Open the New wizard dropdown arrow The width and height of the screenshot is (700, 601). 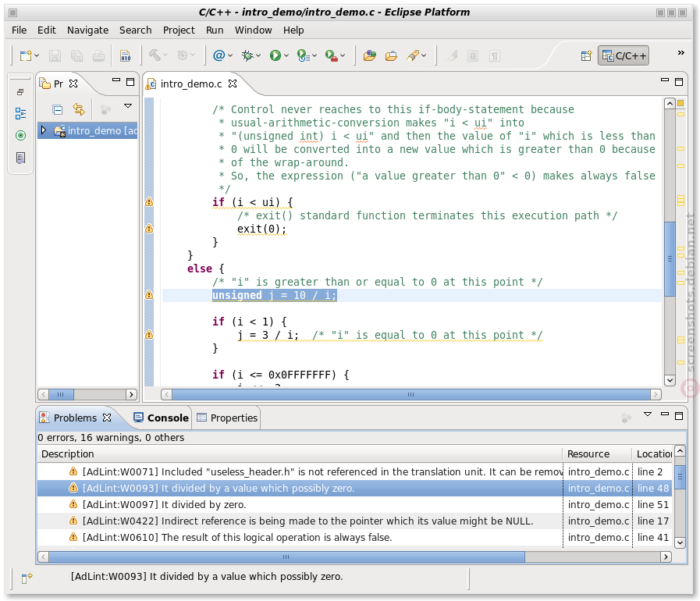[37, 56]
